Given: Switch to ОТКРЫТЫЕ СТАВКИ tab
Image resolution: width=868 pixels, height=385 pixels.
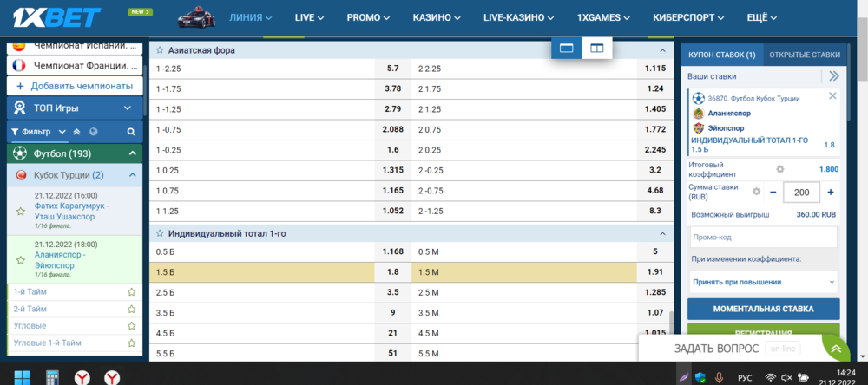Looking at the screenshot, I should tap(805, 55).
